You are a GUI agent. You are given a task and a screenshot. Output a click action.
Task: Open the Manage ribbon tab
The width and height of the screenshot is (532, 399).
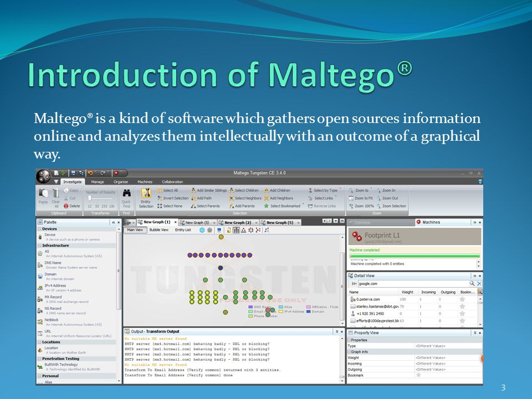(98, 182)
